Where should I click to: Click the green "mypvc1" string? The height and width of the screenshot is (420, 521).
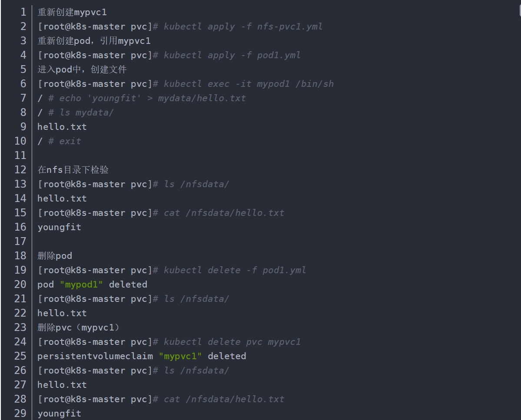click(180, 356)
